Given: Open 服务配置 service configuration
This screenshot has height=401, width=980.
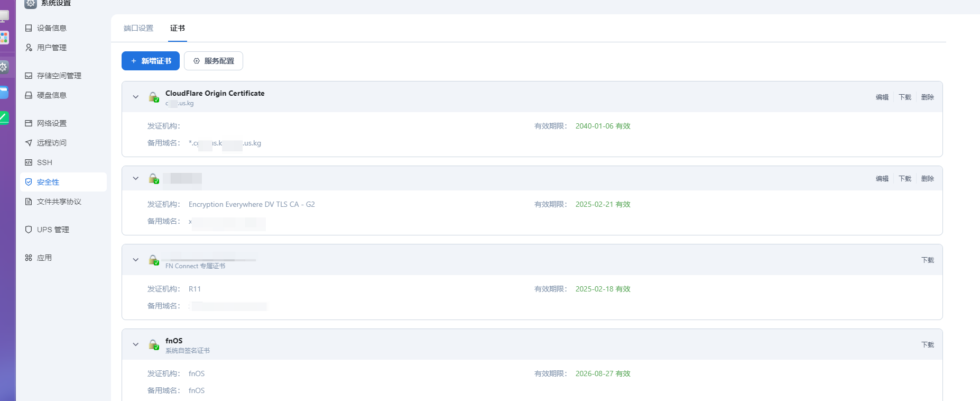Looking at the screenshot, I should pos(214,61).
